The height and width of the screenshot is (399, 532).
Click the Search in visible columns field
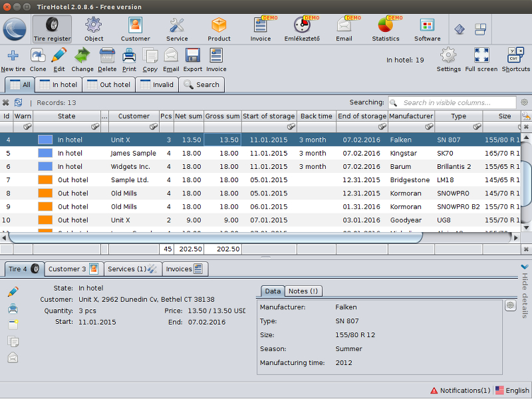452,102
